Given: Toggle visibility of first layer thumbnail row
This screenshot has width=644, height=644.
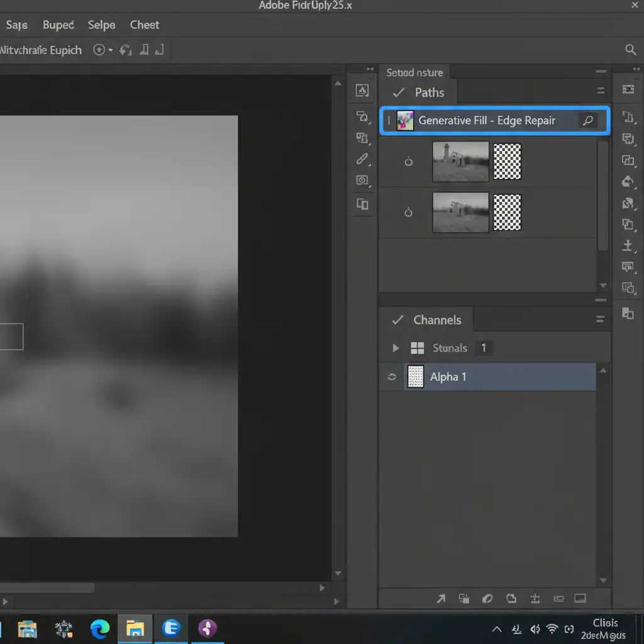Looking at the screenshot, I should (x=408, y=162).
